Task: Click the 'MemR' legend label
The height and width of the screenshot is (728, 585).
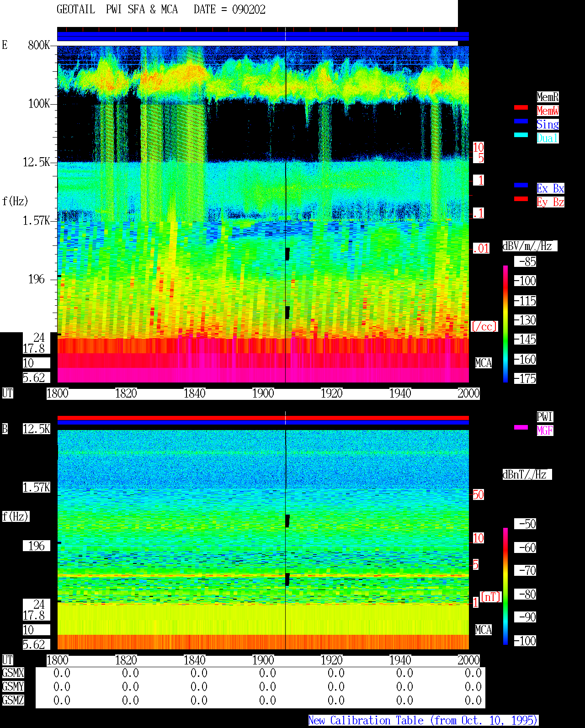Action: [548, 97]
